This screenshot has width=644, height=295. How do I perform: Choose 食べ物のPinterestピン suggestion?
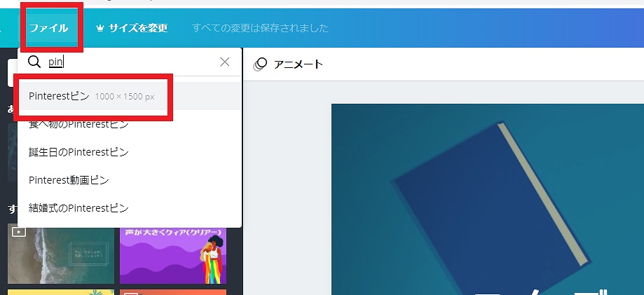click(130, 124)
